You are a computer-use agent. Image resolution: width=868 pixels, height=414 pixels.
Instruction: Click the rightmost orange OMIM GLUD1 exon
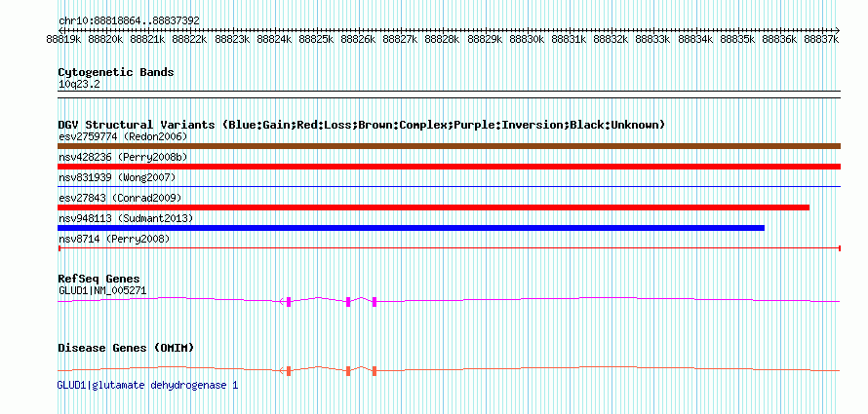(x=375, y=370)
